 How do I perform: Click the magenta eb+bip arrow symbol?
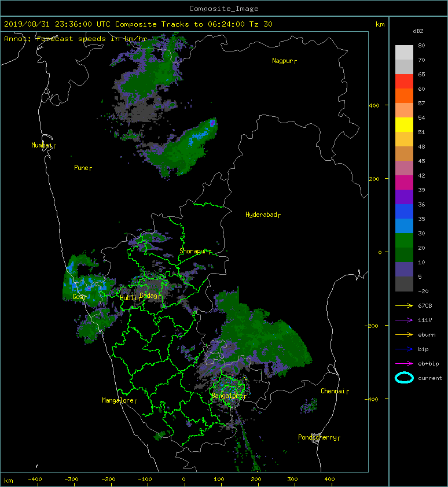coord(404,363)
